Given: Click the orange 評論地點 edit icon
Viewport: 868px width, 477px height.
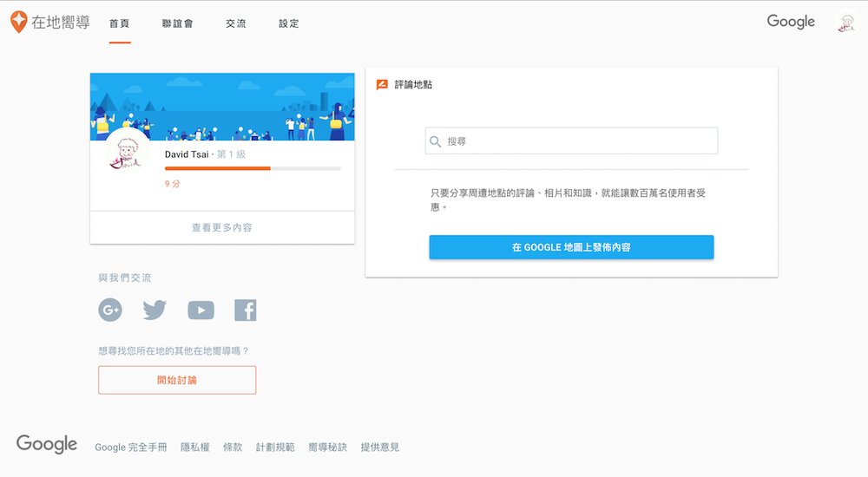Looking at the screenshot, I should coord(382,85).
